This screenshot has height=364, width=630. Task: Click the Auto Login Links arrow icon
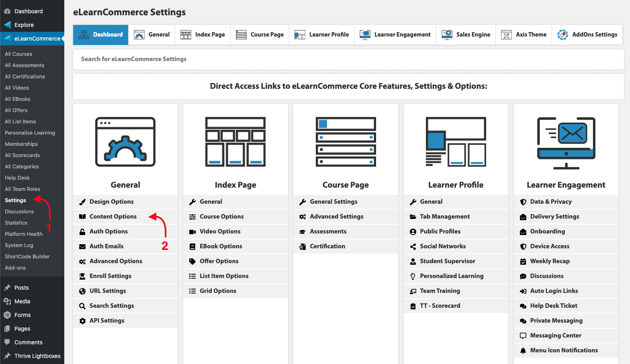pyautogui.click(x=523, y=291)
